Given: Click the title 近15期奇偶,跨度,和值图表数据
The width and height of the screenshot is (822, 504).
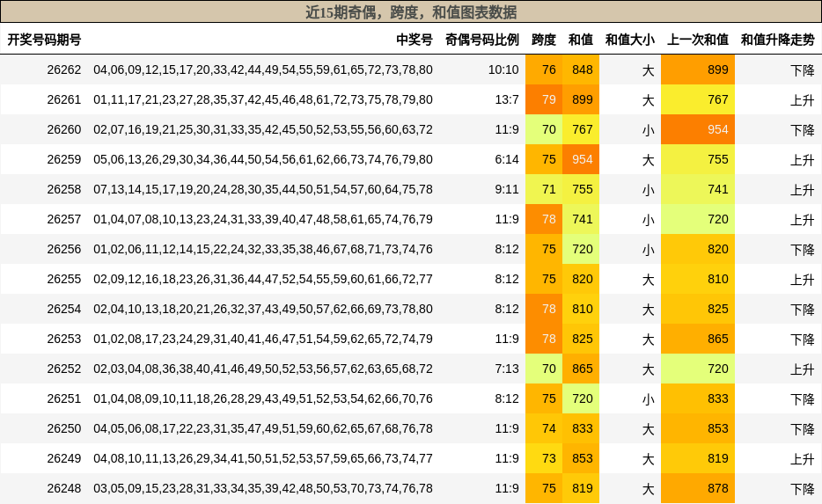Looking at the screenshot, I should (x=411, y=12).
